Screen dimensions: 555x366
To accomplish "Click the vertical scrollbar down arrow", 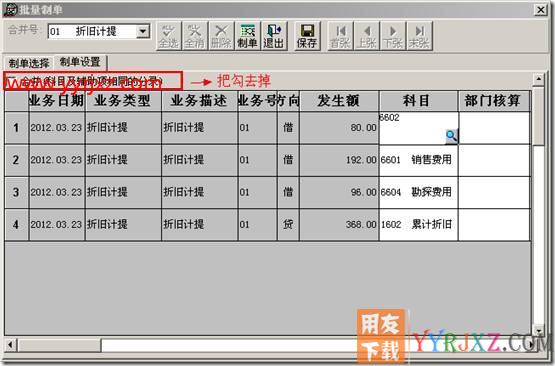I will coord(538,331).
